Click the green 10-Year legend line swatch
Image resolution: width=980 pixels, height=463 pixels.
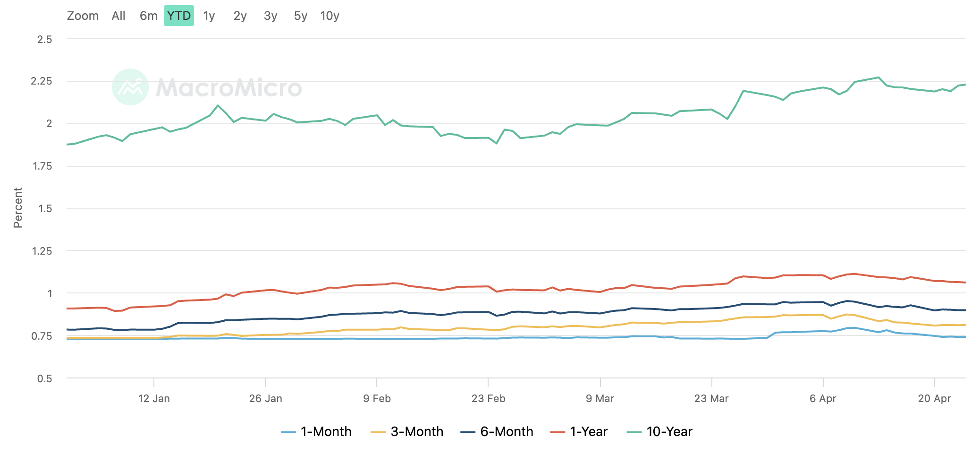click(634, 432)
